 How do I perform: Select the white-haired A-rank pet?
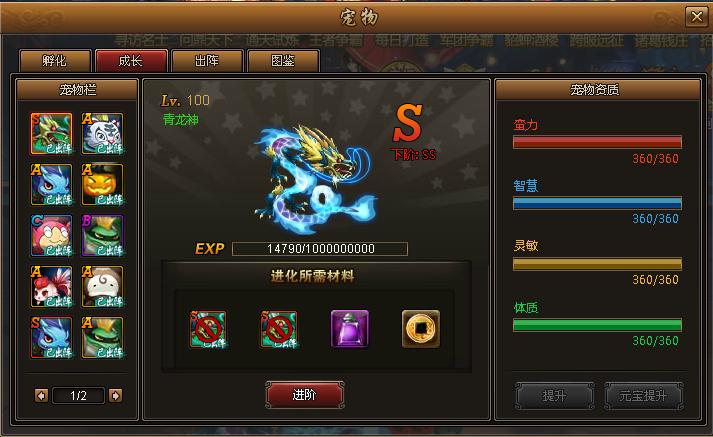[x=102, y=287]
